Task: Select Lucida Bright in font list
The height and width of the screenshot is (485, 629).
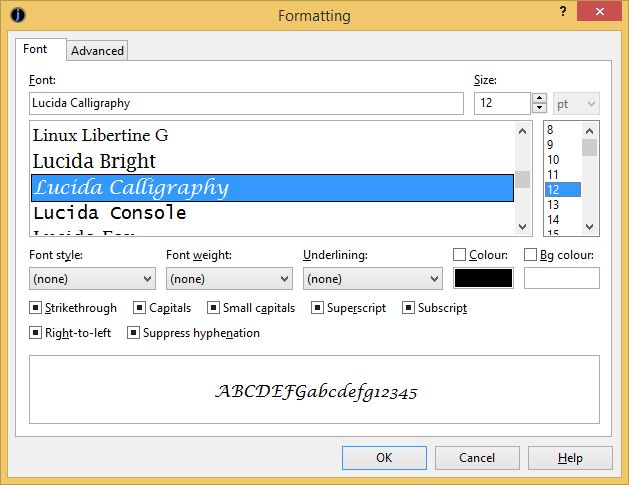Action: pyautogui.click(x=94, y=161)
